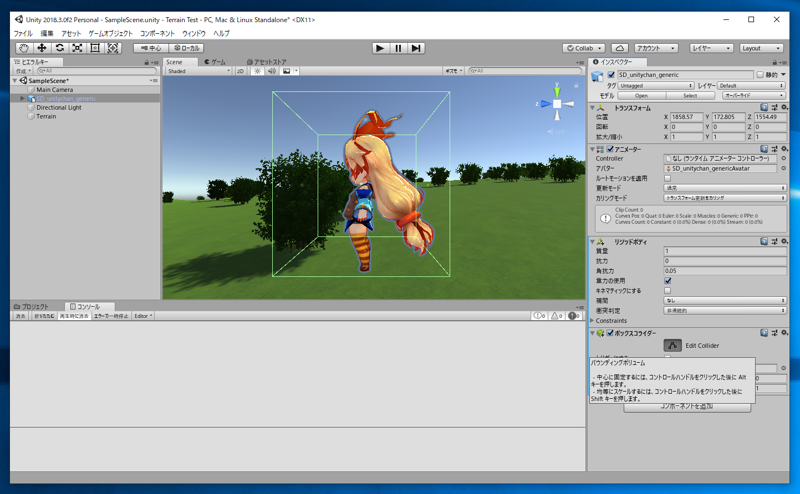Screen dimensions: 800x494
Task: Toggle ローカル handle rotation button
Action: (187, 48)
